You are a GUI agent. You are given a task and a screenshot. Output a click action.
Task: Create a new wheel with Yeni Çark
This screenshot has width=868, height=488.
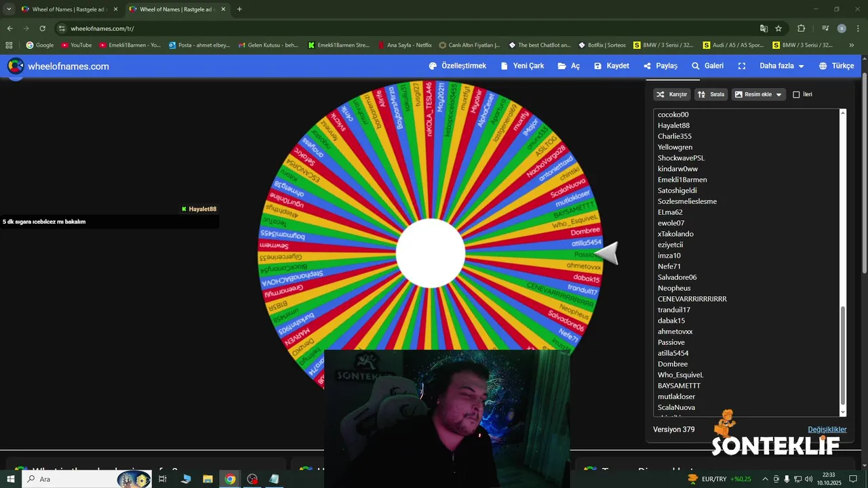[522, 66]
